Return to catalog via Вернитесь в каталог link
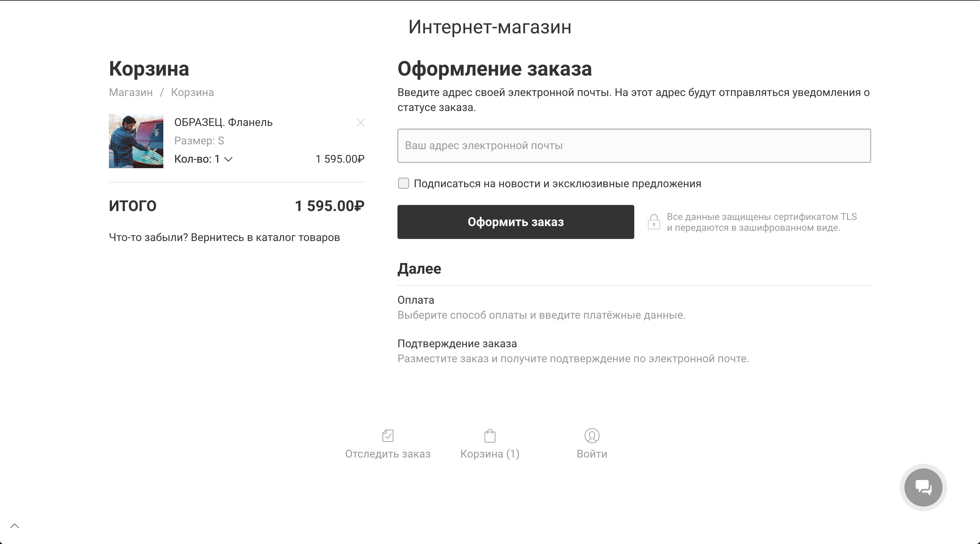The image size is (980, 544). [x=265, y=238]
